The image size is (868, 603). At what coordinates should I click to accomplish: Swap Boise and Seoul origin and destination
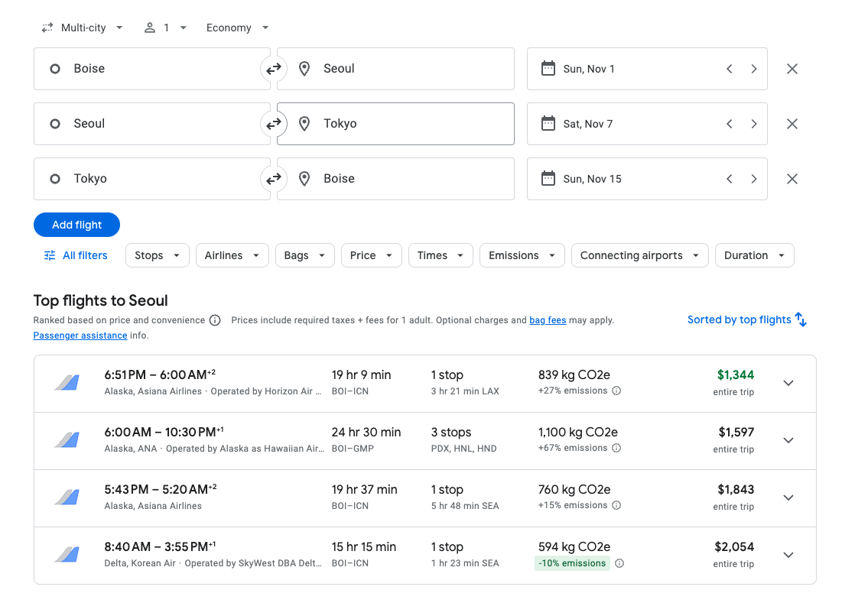[x=274, y=69]
